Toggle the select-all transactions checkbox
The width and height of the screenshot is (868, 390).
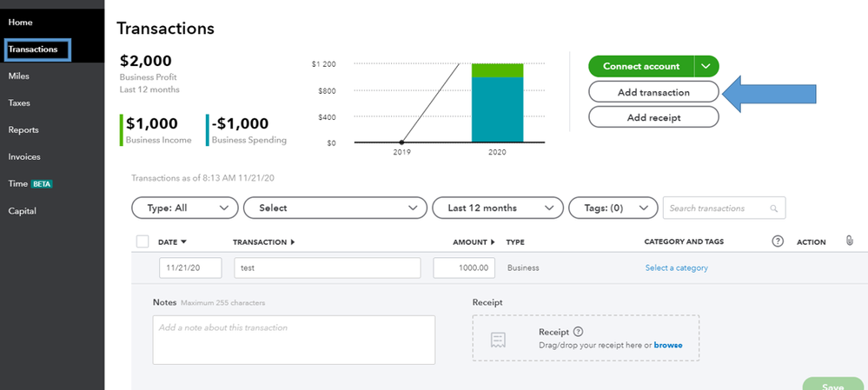coord(142,241)
